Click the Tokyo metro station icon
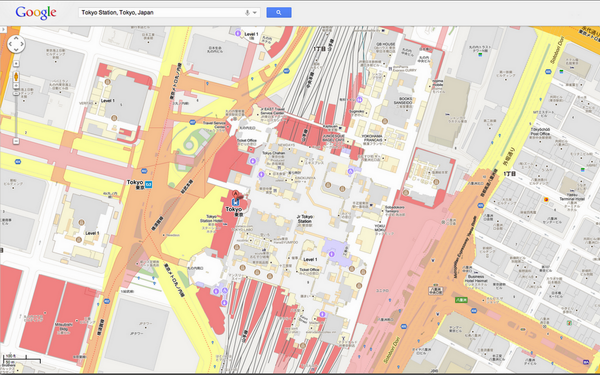Viewport: 600px width, 375px height. tap(148, 184)
